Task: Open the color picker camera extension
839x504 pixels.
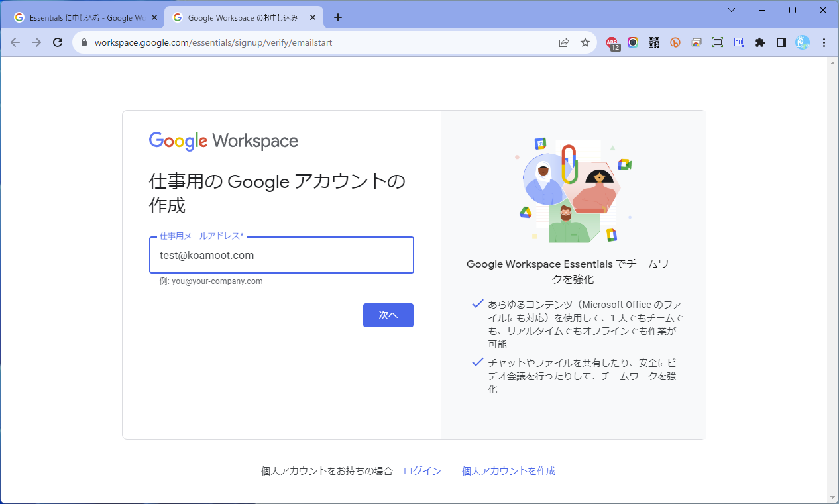Action: pos(632,42)
